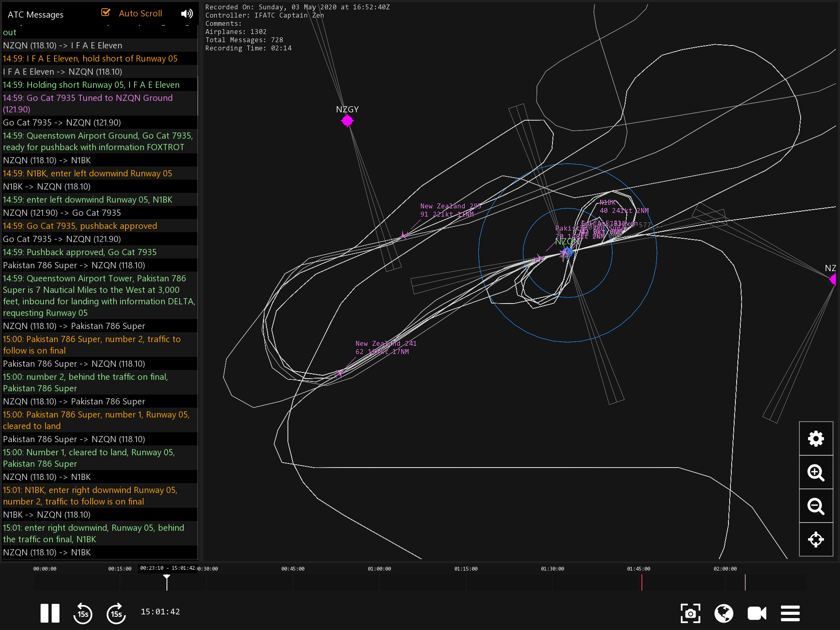The height and width of the screenshot is (630, 840).
Task: Zoom in on the map
Action: [816, 472]
